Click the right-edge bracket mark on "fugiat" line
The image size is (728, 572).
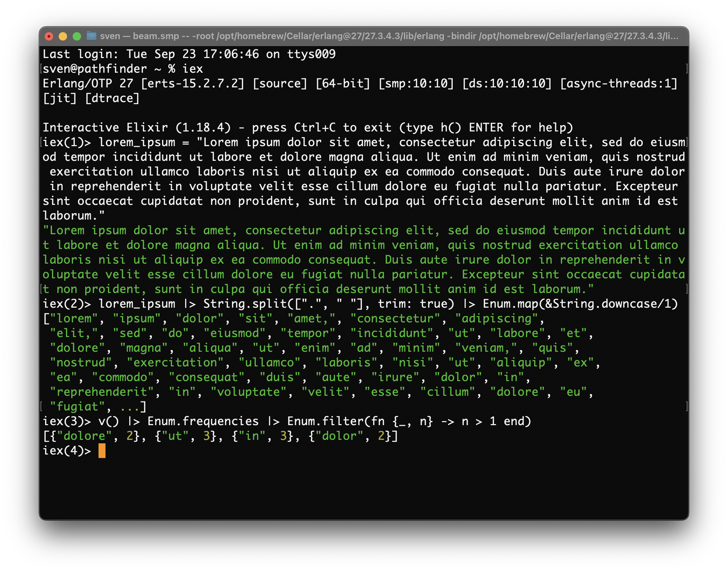click(x=686, y=407)
